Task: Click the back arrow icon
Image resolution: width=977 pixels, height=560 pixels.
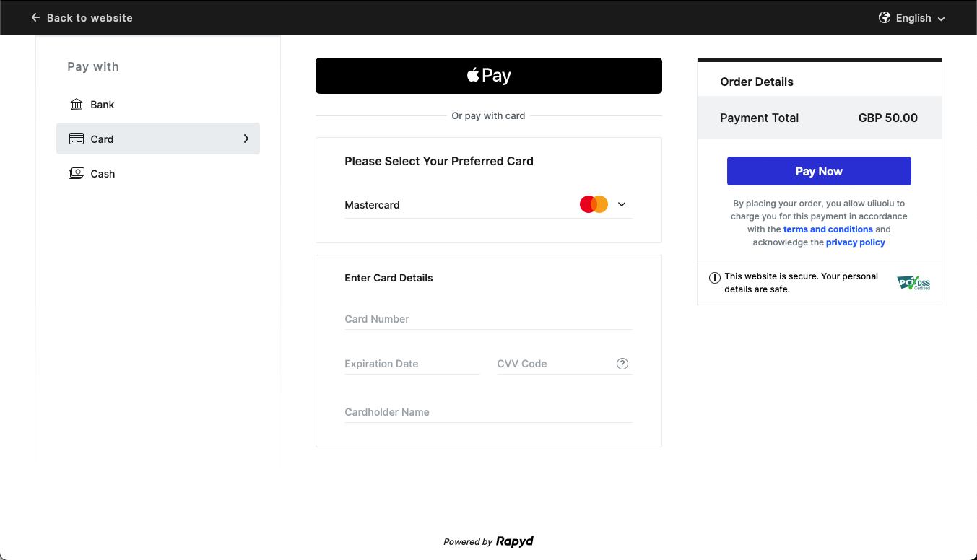Action: [35, 17]
